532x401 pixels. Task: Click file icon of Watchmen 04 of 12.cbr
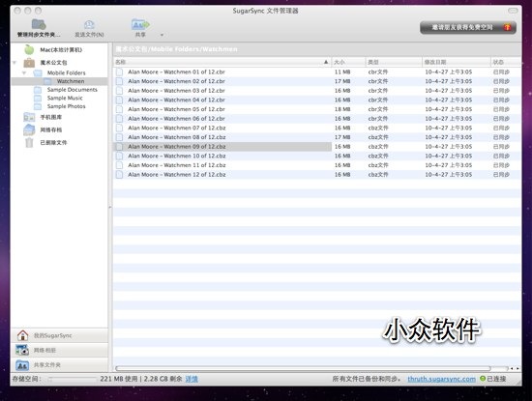pyautogui.click(x=119, y=100)
